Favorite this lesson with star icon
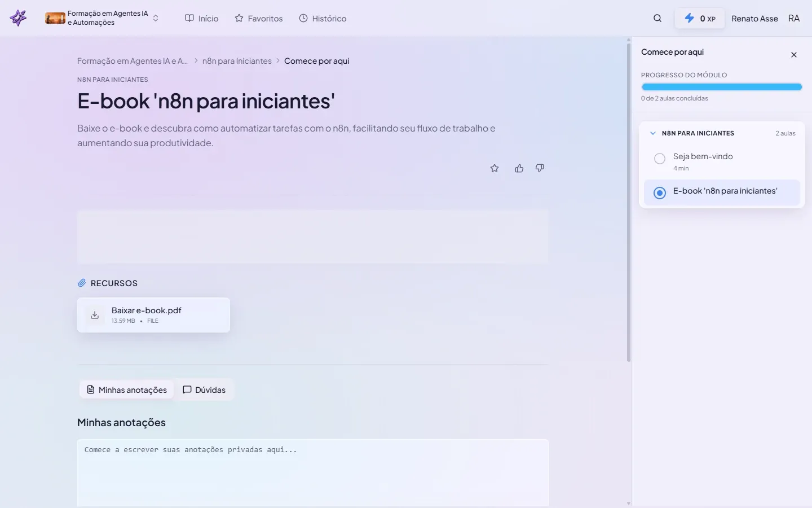Viewport: 812px width, 508px height. (495, 168)
